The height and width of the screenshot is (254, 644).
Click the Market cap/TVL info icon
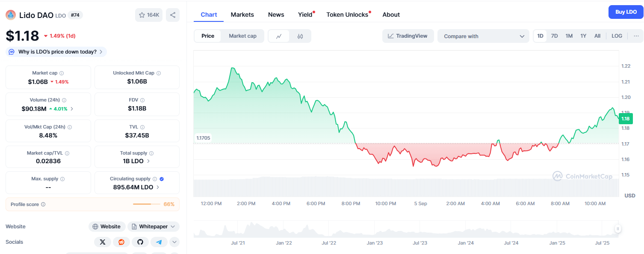[x=67, y=153]
